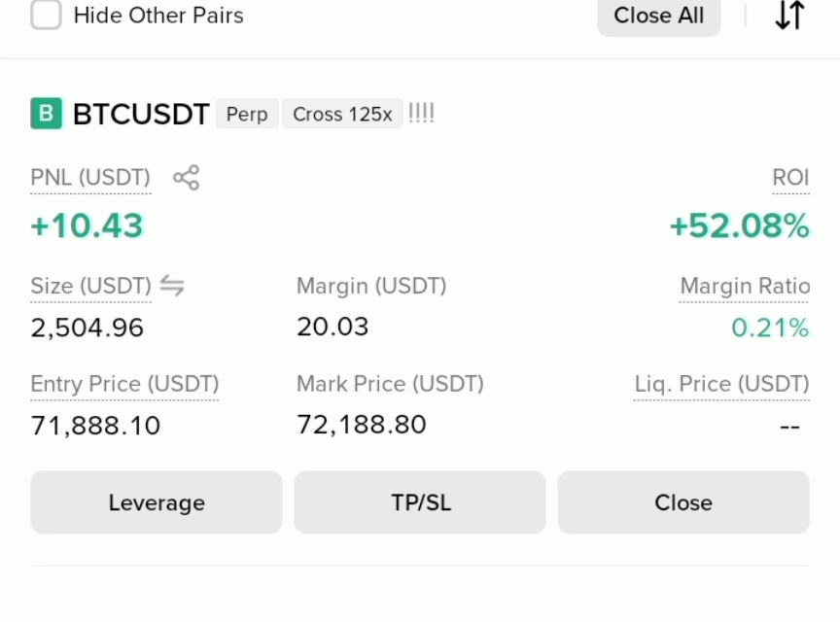
Task: Click the Size (USDT) label
Action: 90,286
